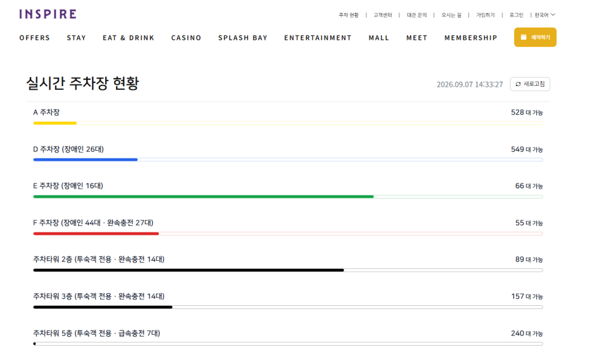Click the yellow 예약하기 button

coord(535,37)
